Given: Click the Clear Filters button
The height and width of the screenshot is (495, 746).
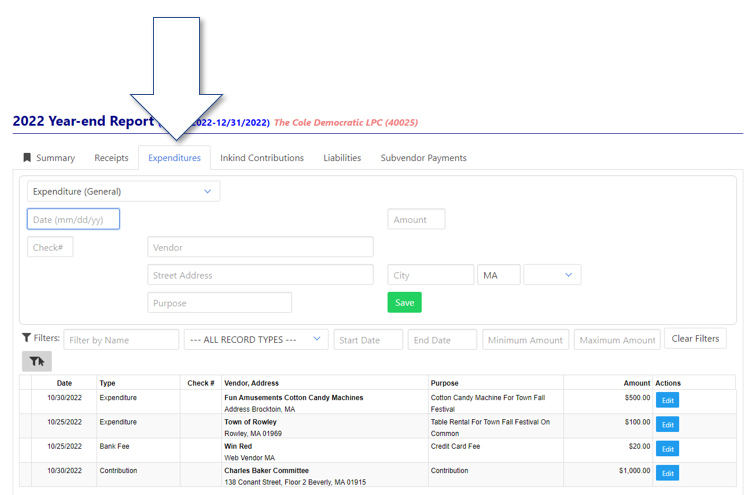Looking at the screenshot, I should (x=695, y=339).
